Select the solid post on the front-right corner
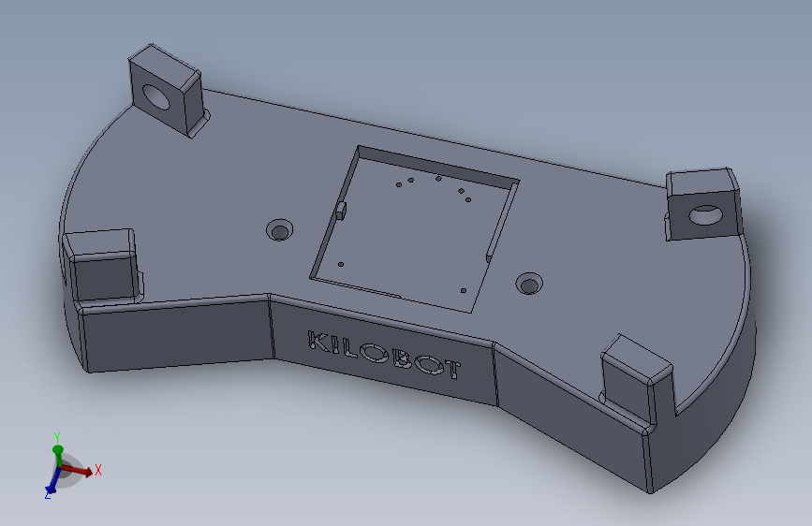 coord(637,381)
